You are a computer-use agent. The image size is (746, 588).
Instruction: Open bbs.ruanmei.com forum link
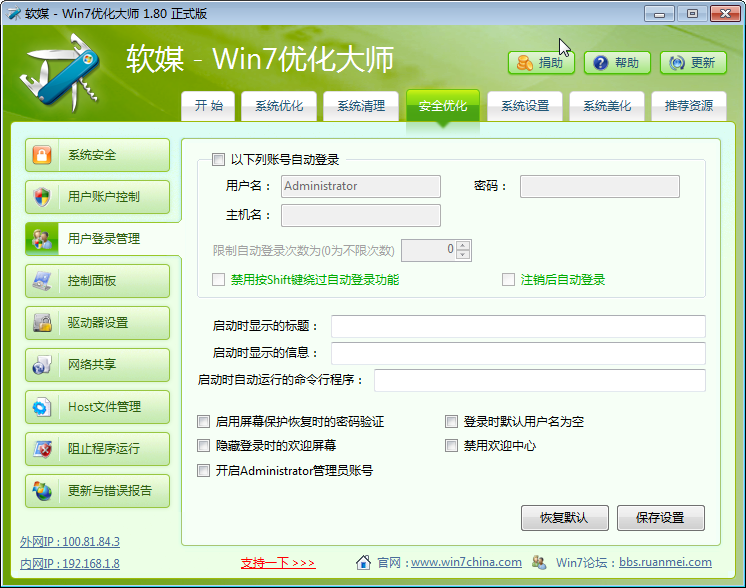pyautogui.click(x=665, y=562)
